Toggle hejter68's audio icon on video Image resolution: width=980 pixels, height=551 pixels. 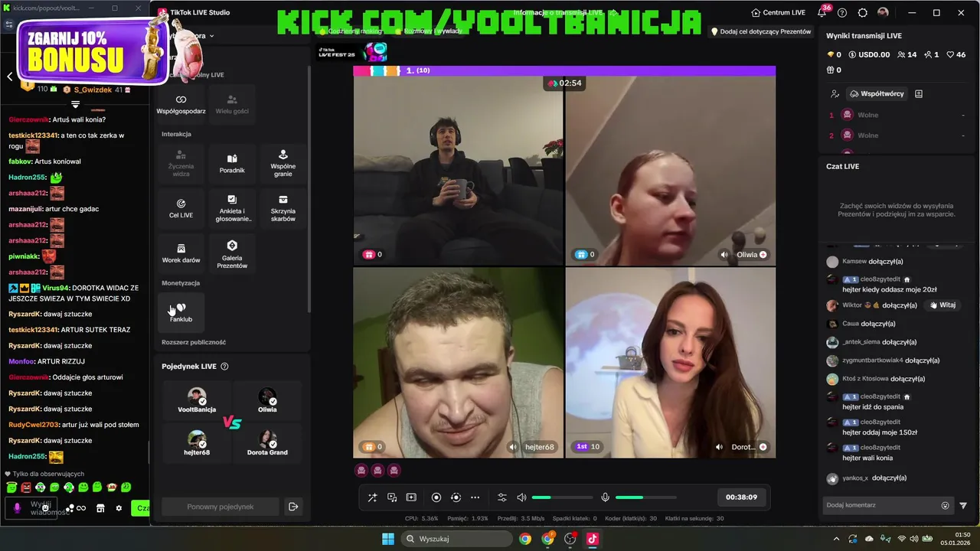(513, 447)
